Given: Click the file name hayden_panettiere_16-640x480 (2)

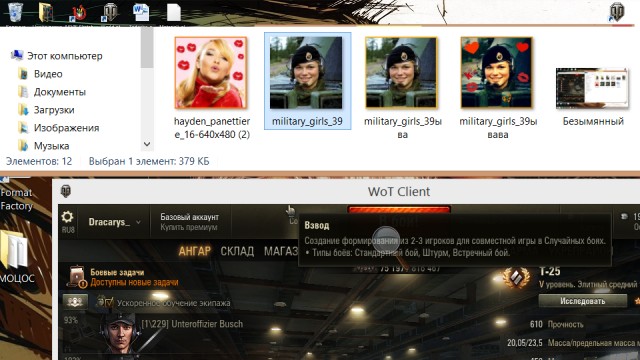Looking at the screenshot, I should (x=212, y=128).
